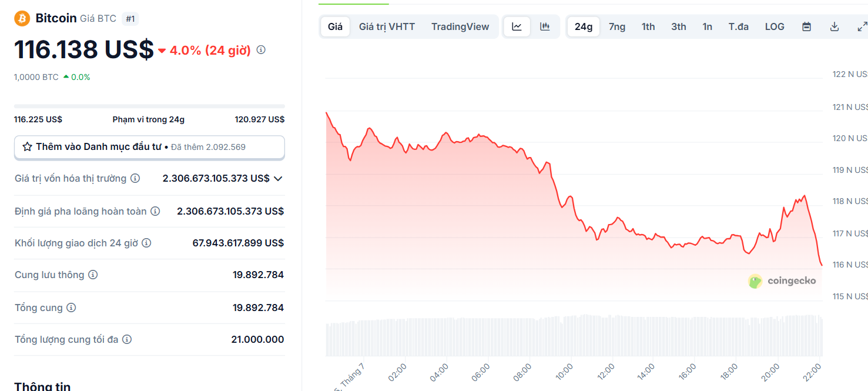The height and width of the screenshot is (391, 868).
Task: Select 1n time range
Action: (x=707, y=26)
